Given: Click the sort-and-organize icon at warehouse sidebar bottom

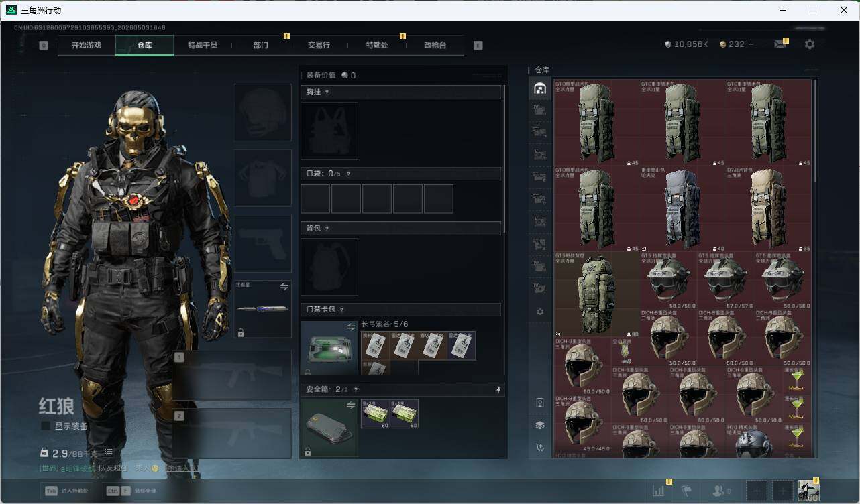Looking at the screenshot, I should coord(540,447).
